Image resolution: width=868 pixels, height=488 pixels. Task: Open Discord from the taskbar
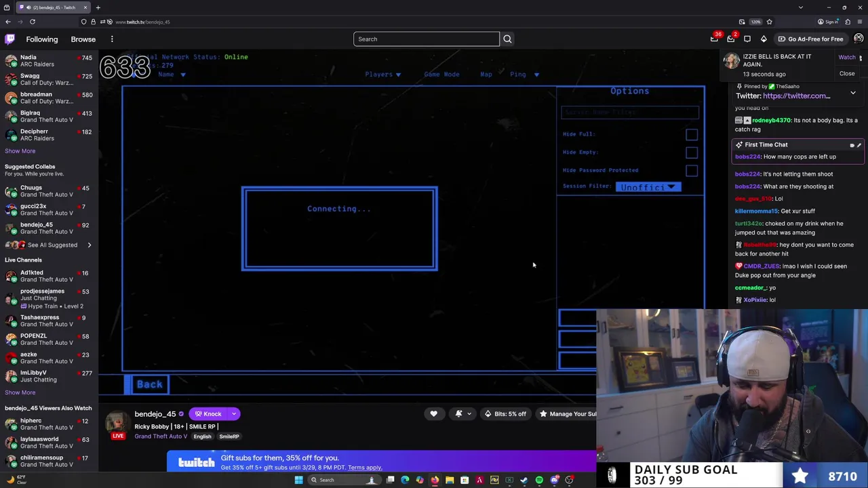(554, 480)
